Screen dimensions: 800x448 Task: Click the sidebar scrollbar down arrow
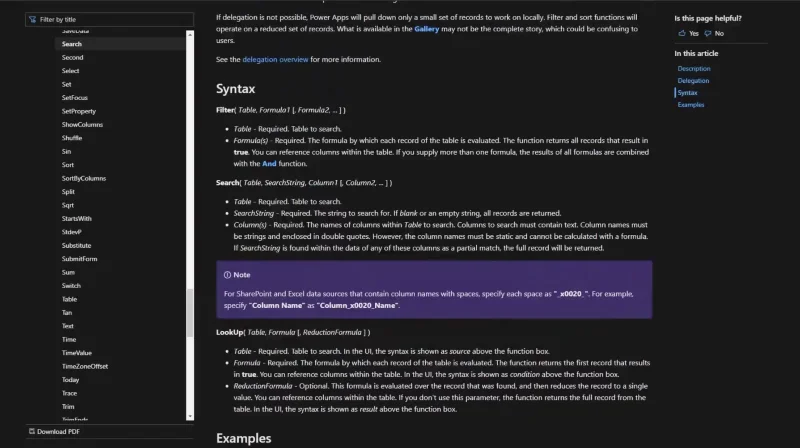[190, 416]
